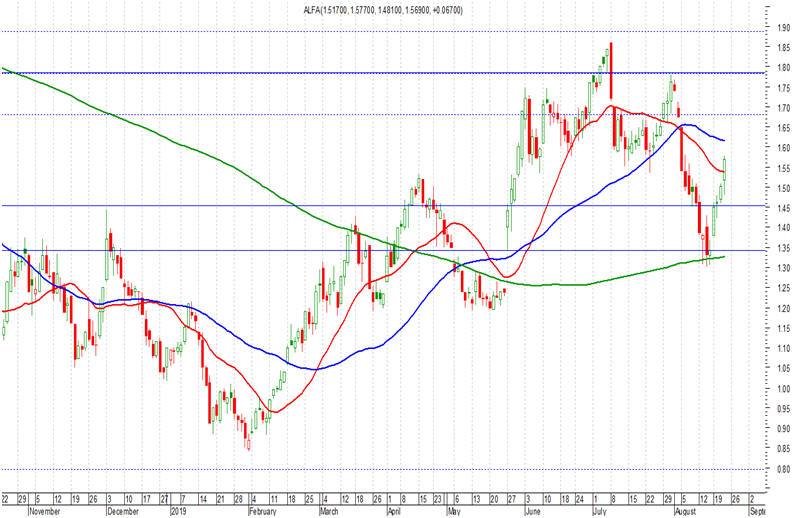Click the 1.30 price axis label

point(784,268)
